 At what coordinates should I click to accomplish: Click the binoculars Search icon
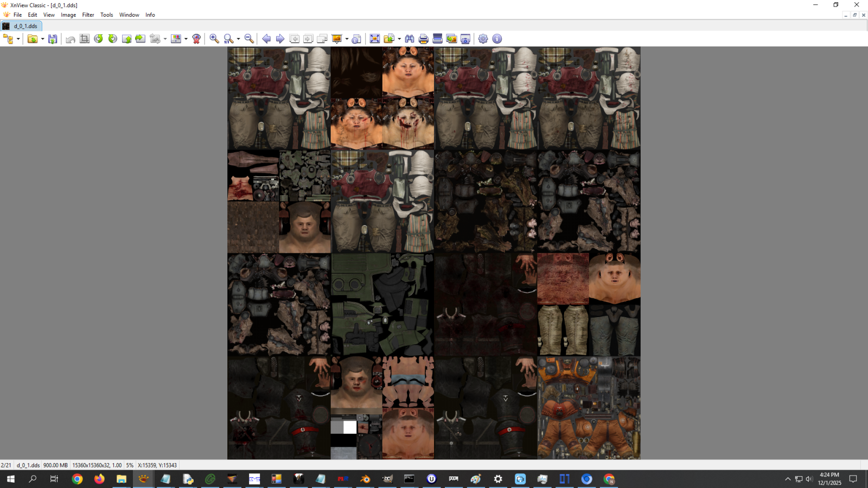tap(410, 39)
